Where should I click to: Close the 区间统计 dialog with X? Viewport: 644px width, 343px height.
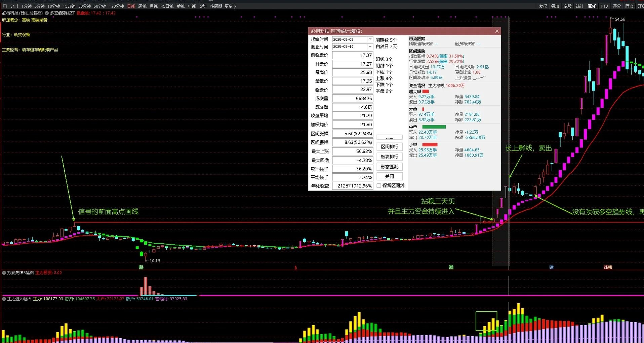point(497,31)
